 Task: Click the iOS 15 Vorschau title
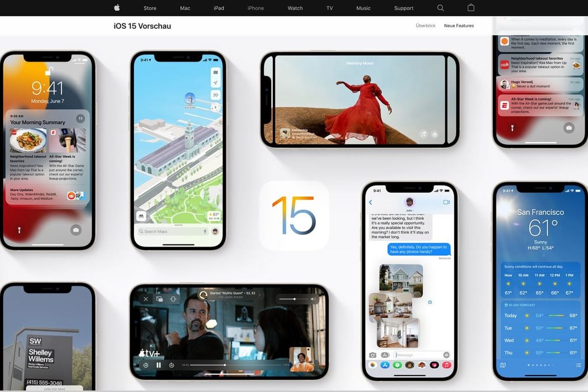click(142, 26)
